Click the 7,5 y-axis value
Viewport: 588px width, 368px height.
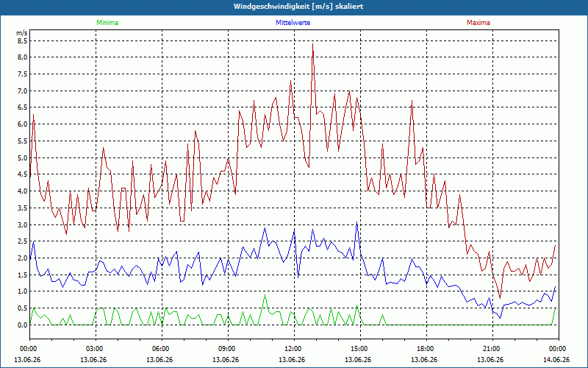[x=22, y=74]
